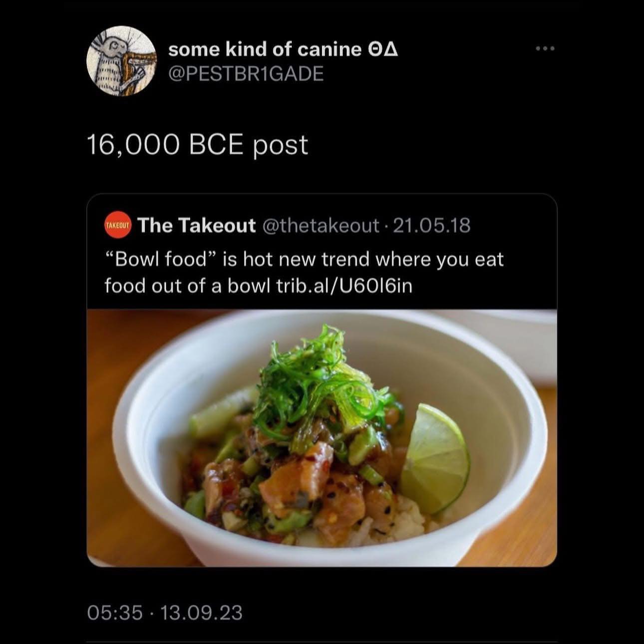Click The Takeout red logo avatar

(x=117, y=226)
